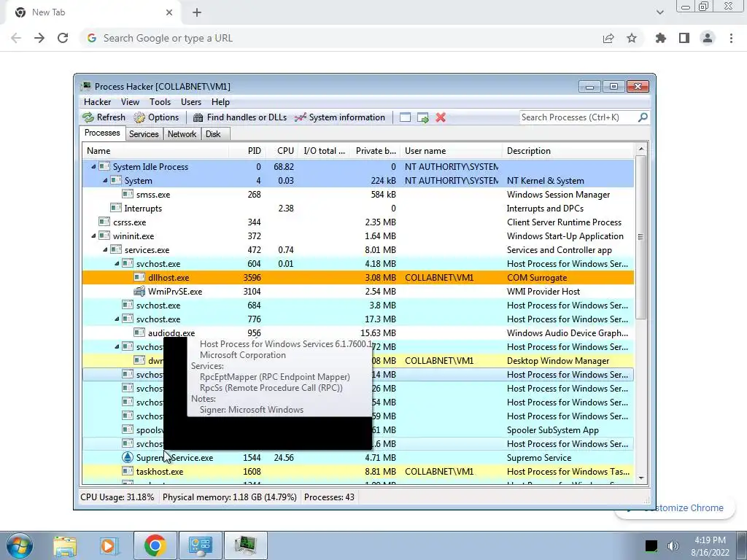Click the process list scrollbar thumb
This screenshot has width=747, height=560.
click(x=640, y=237)
